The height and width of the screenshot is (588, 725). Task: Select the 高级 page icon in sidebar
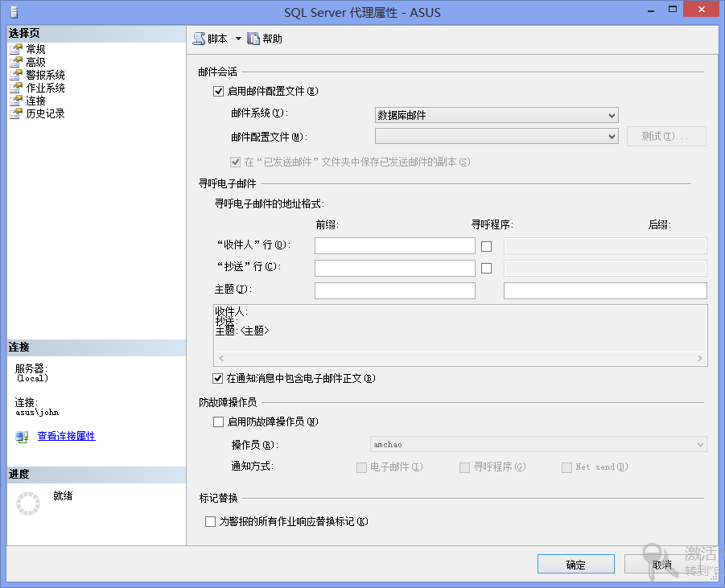click(x=15, y=62)
